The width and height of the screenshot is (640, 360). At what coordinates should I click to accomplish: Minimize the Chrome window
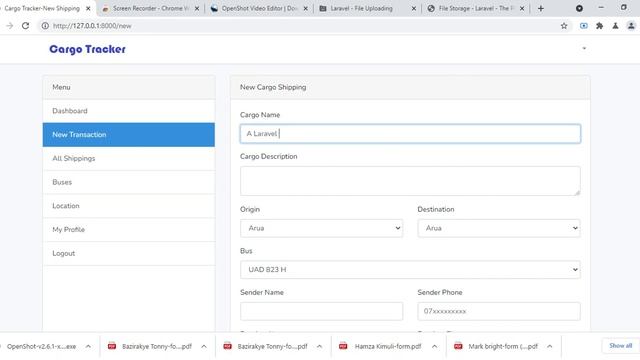[x=601, y=8]
